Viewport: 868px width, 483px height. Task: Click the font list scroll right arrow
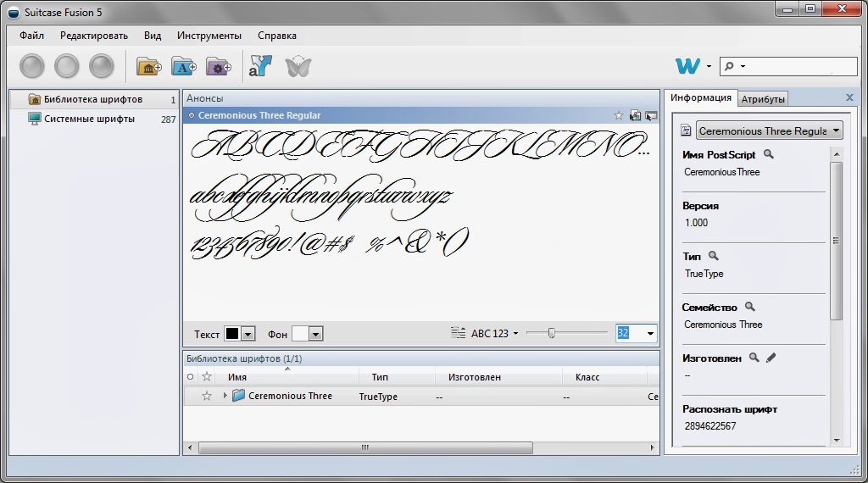click(652, 447)
